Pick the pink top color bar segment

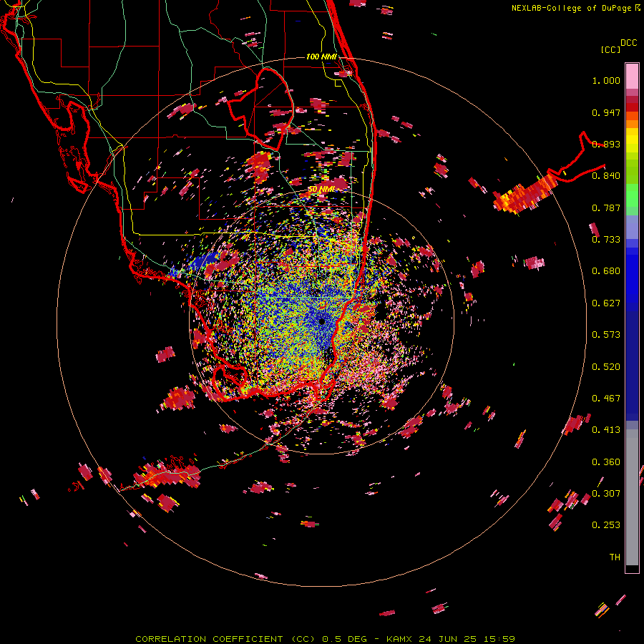(x=632, y=76)
